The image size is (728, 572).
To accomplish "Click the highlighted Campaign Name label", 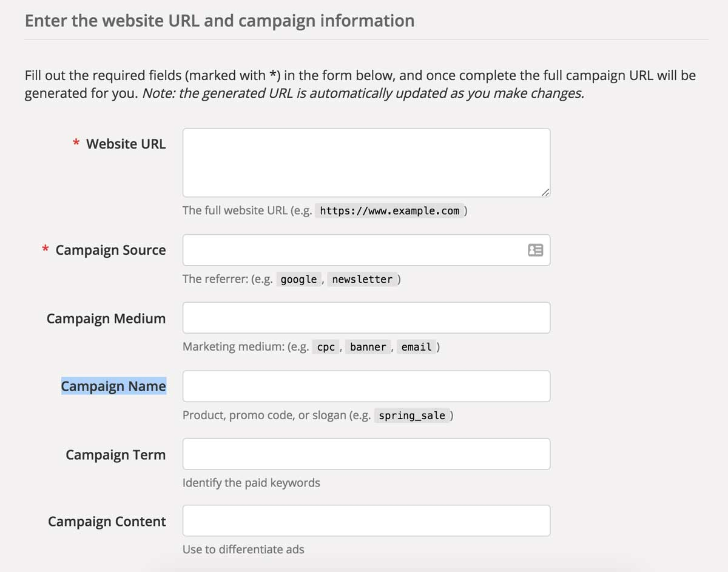I will (113, 386).
